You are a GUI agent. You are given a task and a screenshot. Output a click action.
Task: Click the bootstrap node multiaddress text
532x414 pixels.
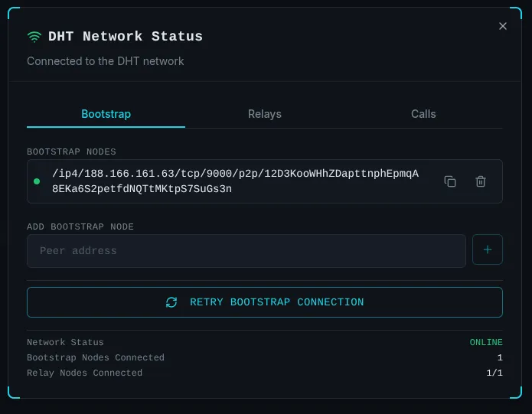coord(235,181)
